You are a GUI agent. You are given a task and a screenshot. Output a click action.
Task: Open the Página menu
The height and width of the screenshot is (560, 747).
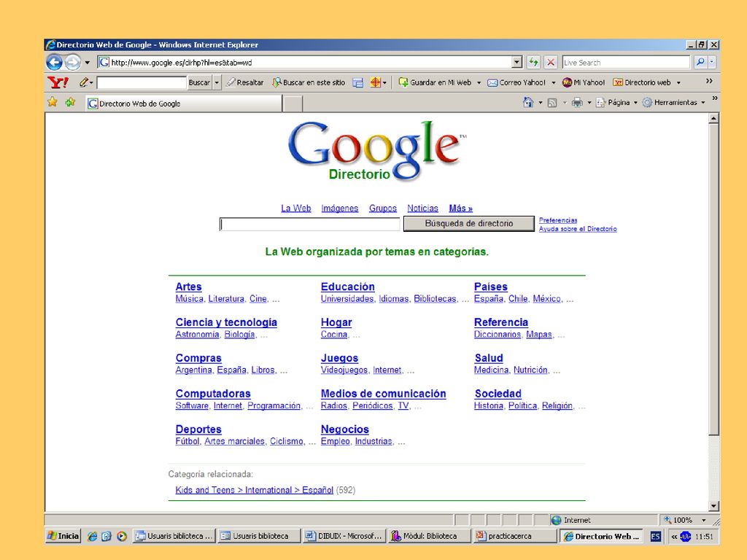pyautogui.click(x=617, y=102)
